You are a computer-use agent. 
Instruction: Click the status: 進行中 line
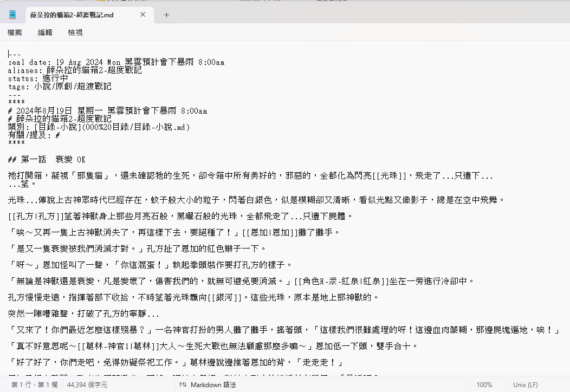[38, 78]
